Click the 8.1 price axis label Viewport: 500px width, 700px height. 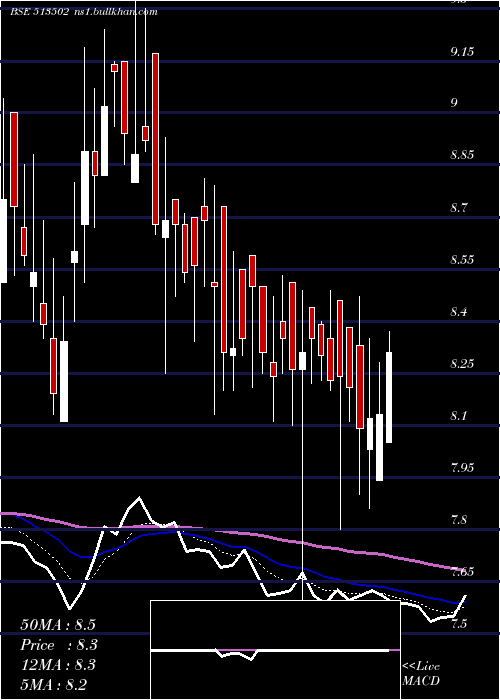(x=458, y=416)
